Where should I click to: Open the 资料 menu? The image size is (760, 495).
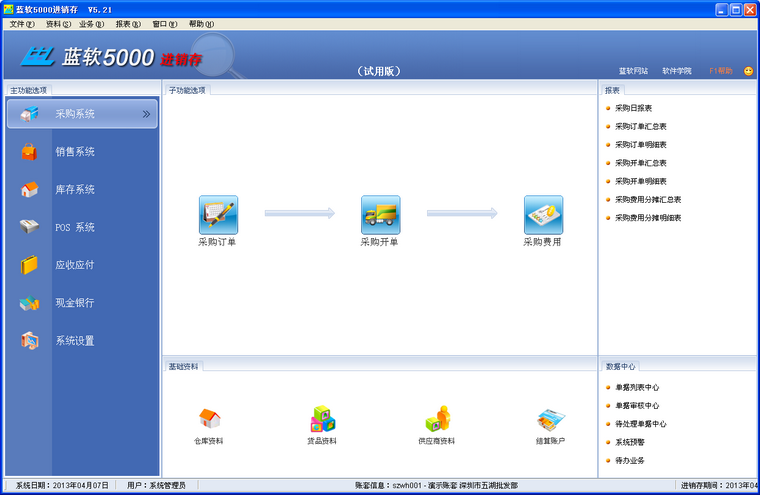[58, 24]
